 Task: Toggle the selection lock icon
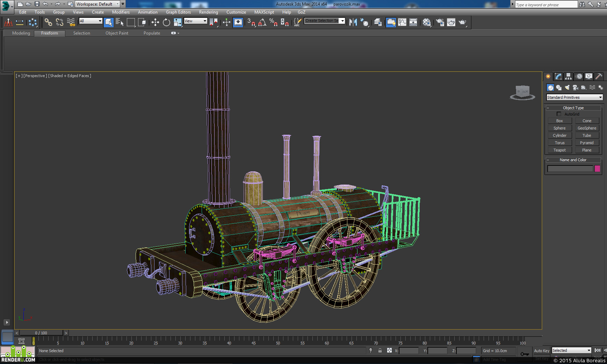380,350
